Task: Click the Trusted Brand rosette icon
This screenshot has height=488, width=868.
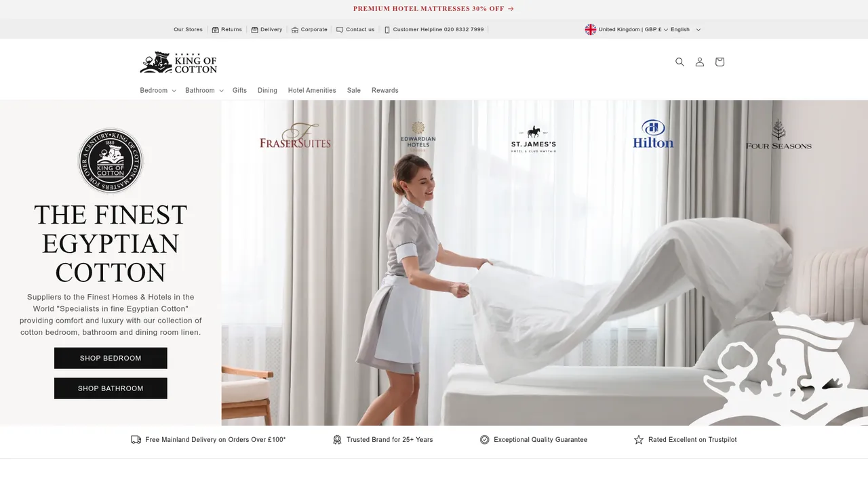Action: click(x=337, y=439)
